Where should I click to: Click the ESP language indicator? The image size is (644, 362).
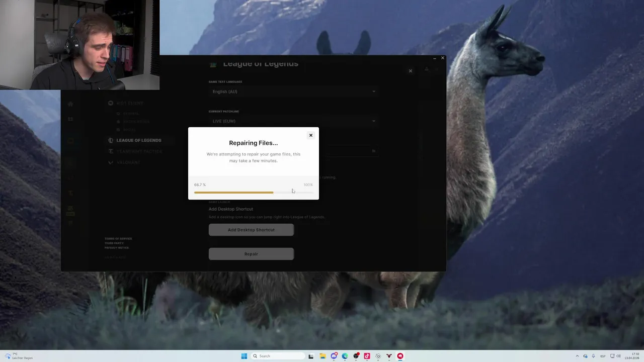click(603, 356)
